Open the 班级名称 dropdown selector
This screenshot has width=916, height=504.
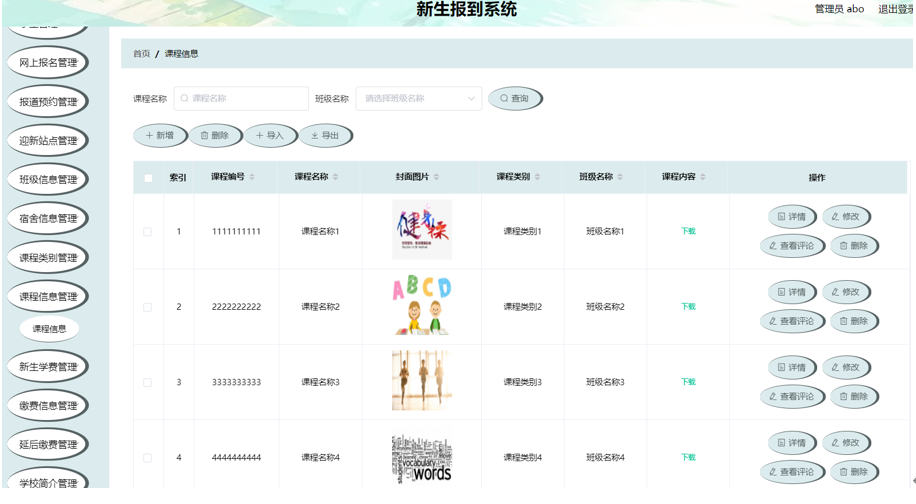pos(419,99)
